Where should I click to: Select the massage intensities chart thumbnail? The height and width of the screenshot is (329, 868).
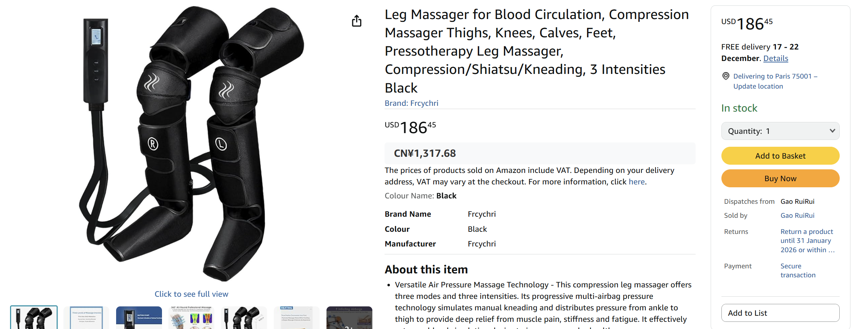tap(86, 318)
